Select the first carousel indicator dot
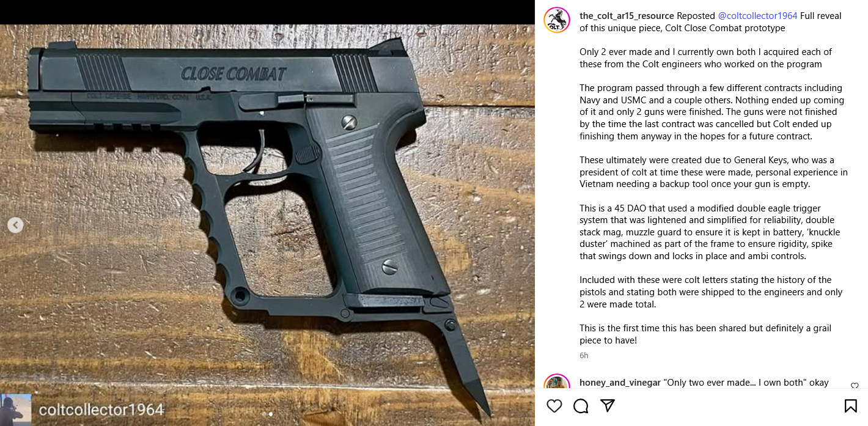Screen dimensions: 868x426 pos(264,414)
